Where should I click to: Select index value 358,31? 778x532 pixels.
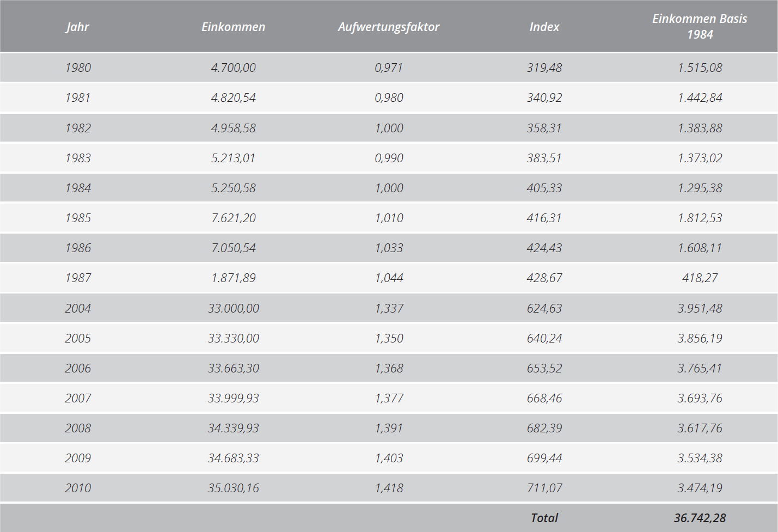(x=544, y=128)
